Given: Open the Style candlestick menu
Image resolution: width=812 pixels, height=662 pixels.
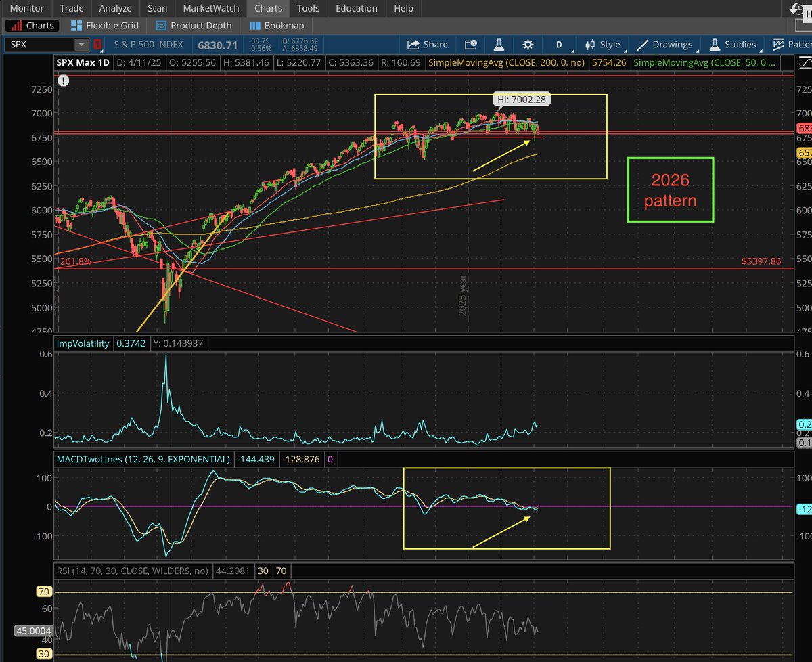Looking at the screenshot, I should coord(603,45).
